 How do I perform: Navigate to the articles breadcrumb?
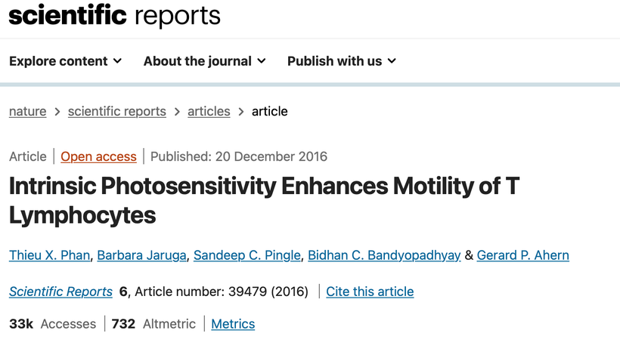click(209, 111)
